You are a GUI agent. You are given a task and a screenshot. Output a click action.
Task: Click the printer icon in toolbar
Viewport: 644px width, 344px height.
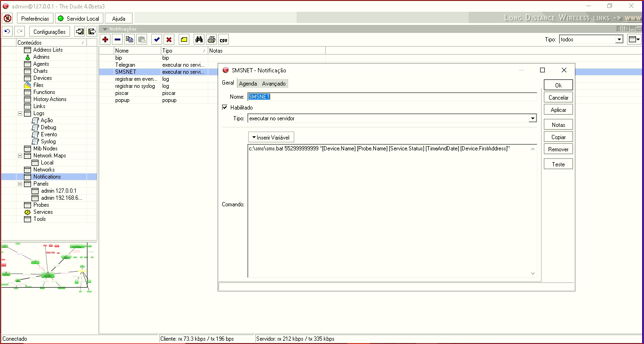click(212, 40)
